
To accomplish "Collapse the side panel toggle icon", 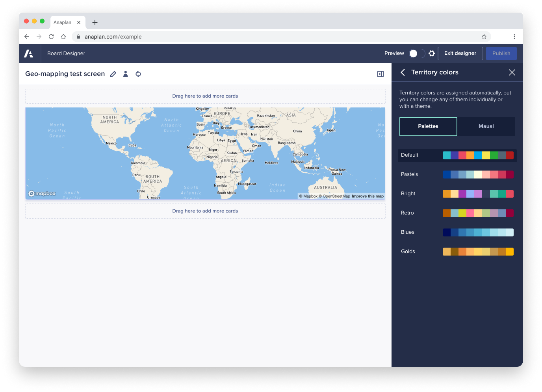I will [381, 74].
